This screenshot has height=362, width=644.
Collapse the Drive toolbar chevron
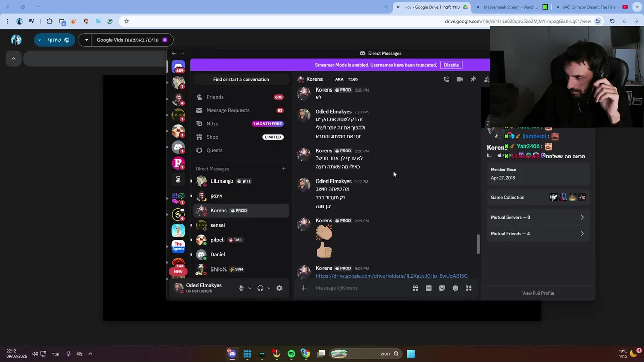point(13,59)
